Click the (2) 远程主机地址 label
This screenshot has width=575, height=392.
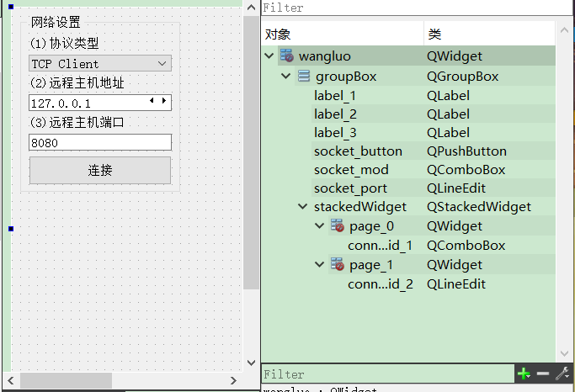(77, 82)
